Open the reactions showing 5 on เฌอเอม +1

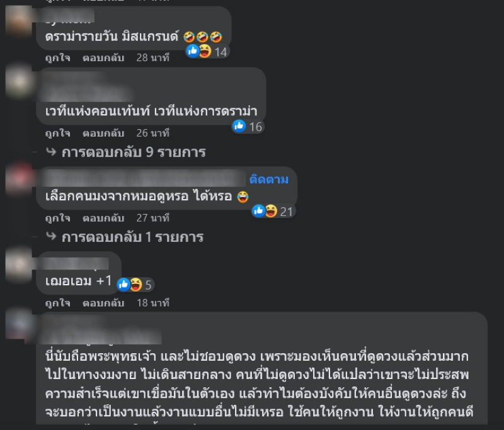[135, 285]
